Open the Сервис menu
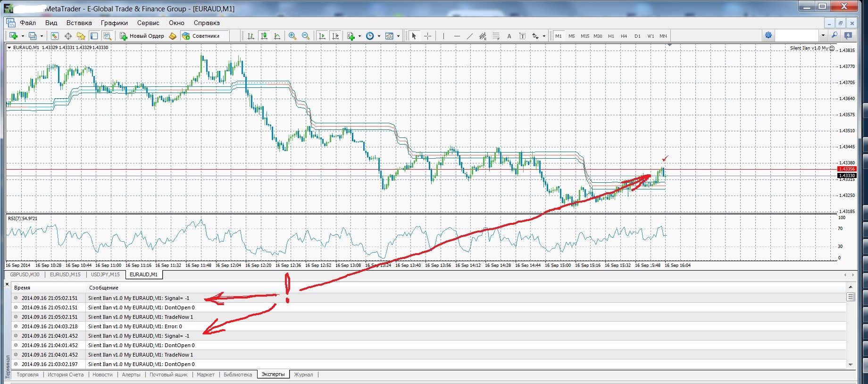 pos(148,23)
